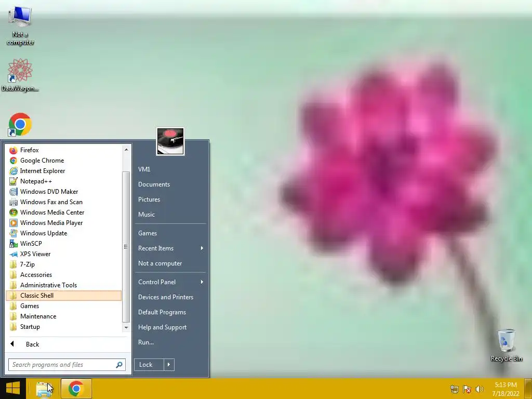
Task: Open Internet Explorer in the programs list
Action: pos(63,170)
